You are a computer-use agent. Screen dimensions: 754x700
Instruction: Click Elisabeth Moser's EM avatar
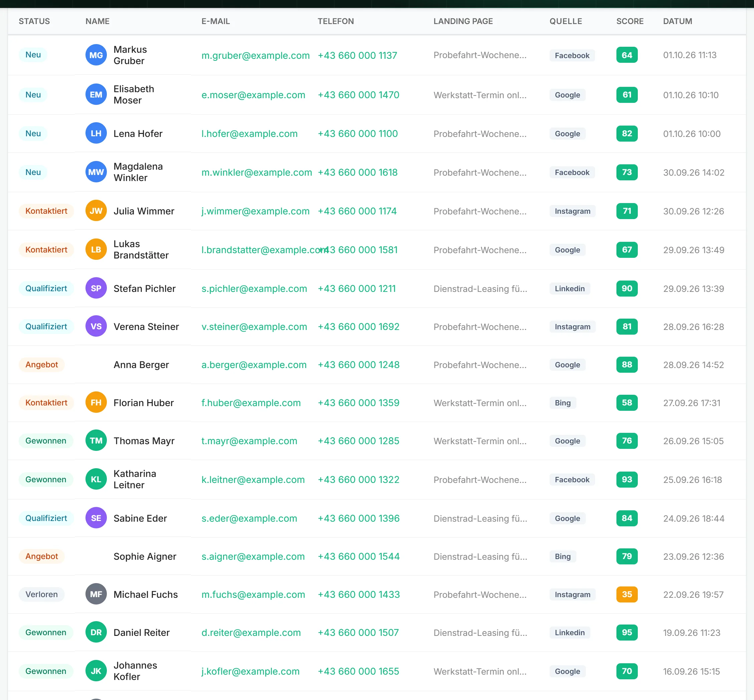[x=96, y=94]
